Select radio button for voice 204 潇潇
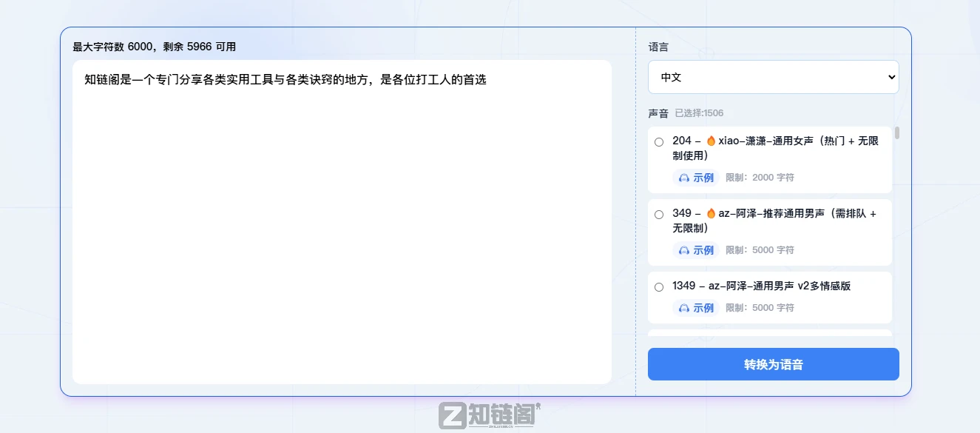The height and width of the screenshot is (433, 980). (x=659, y=142)
